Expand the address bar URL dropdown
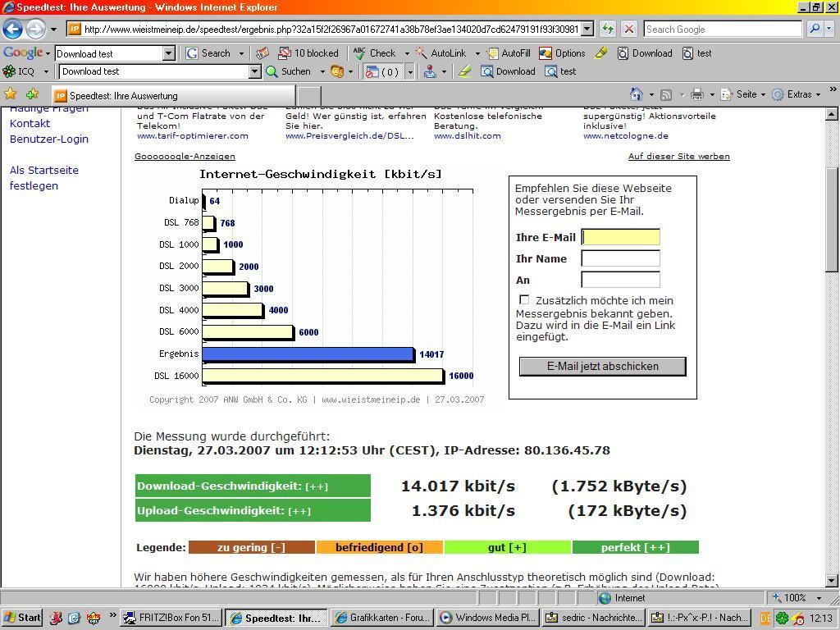Screen dimensions: 840x630 coord(587,29)
